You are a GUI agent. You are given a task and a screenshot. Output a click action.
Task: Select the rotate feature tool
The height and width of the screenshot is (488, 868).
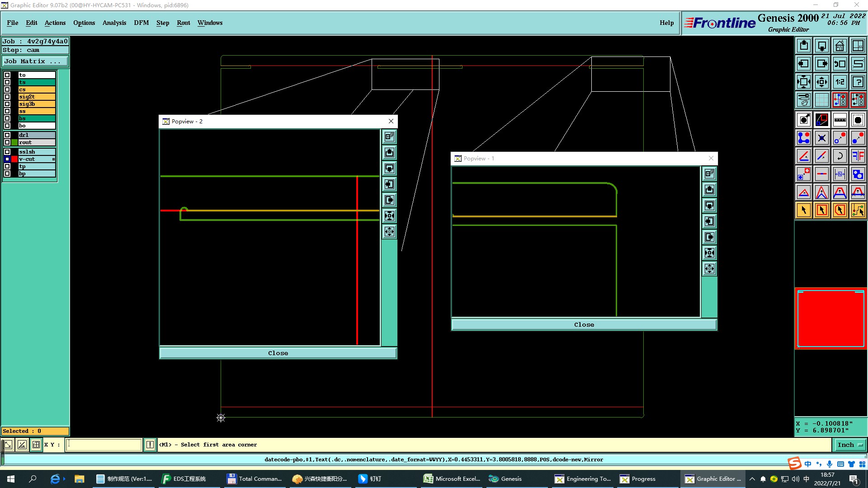pyautogui.click(x=840, y=156)
